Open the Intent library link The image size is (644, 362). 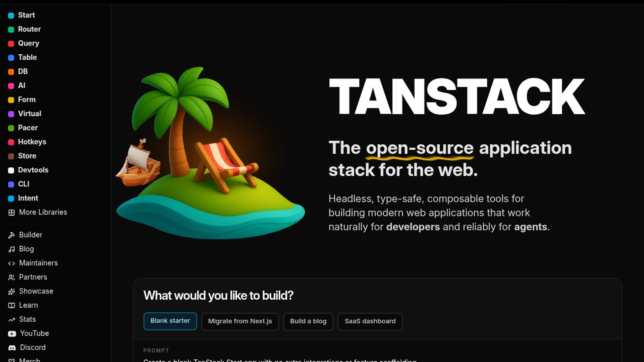tap(28, 198)
